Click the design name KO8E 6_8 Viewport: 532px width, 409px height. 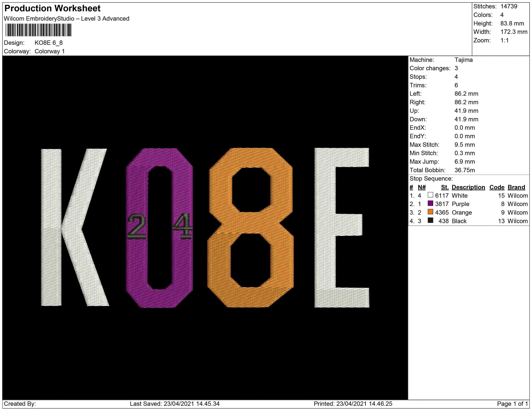point(49,43)
